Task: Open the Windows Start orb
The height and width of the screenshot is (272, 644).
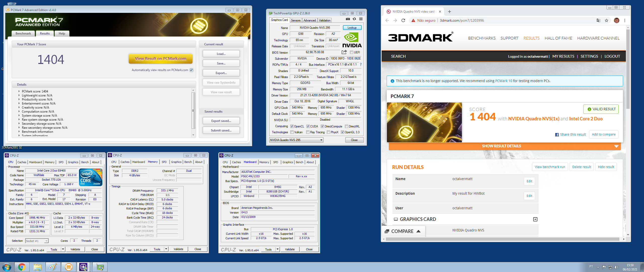Action: [x=7, y=267]
